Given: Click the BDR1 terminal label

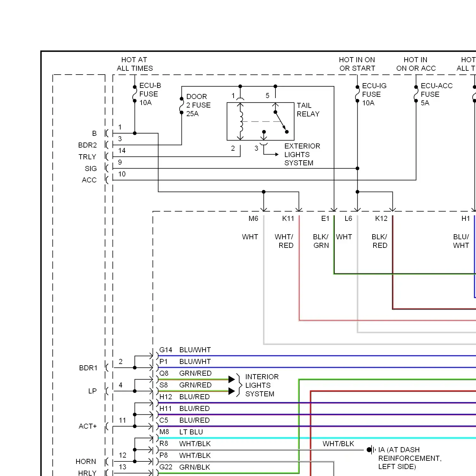Looking at the screenshot, I should pyautogui.click(x=88, y=368).
